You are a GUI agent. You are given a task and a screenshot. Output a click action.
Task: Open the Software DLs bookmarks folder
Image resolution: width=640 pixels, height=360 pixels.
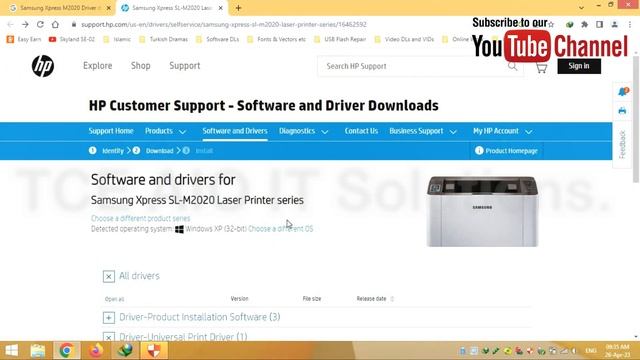pyautogui.click(x=218, y=39)
